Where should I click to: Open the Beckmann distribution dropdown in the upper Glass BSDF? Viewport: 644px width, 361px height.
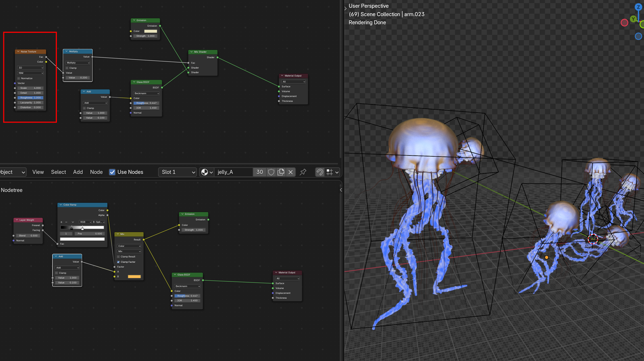(x=146, y=93)
